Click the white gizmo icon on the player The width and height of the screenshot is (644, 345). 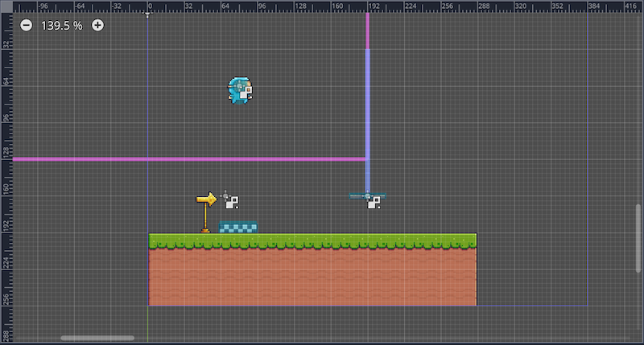pos(246,92)
